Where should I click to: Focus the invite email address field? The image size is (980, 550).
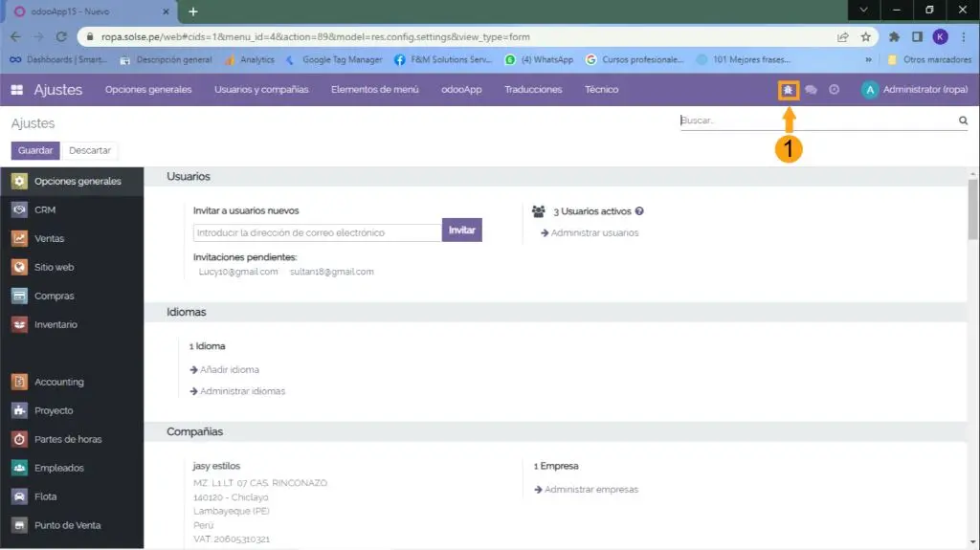(x=317, y=232)
